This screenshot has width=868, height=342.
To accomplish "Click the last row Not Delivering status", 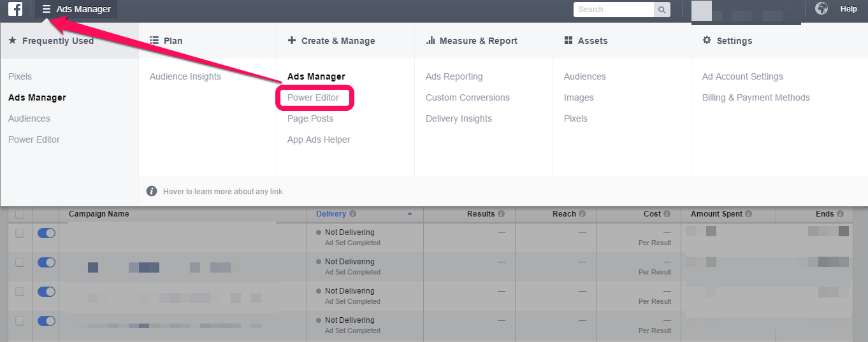I will coord(349,320).
